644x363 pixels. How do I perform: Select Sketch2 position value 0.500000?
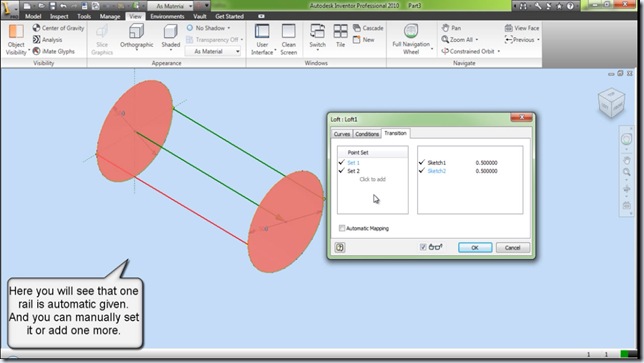pyautogui.click(x=486, y=171)
